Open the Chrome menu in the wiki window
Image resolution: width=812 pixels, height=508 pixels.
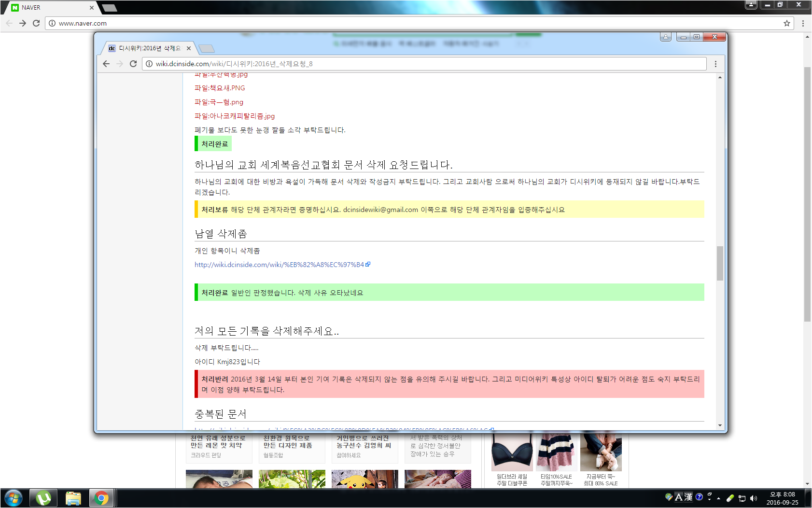click(715, 64)
